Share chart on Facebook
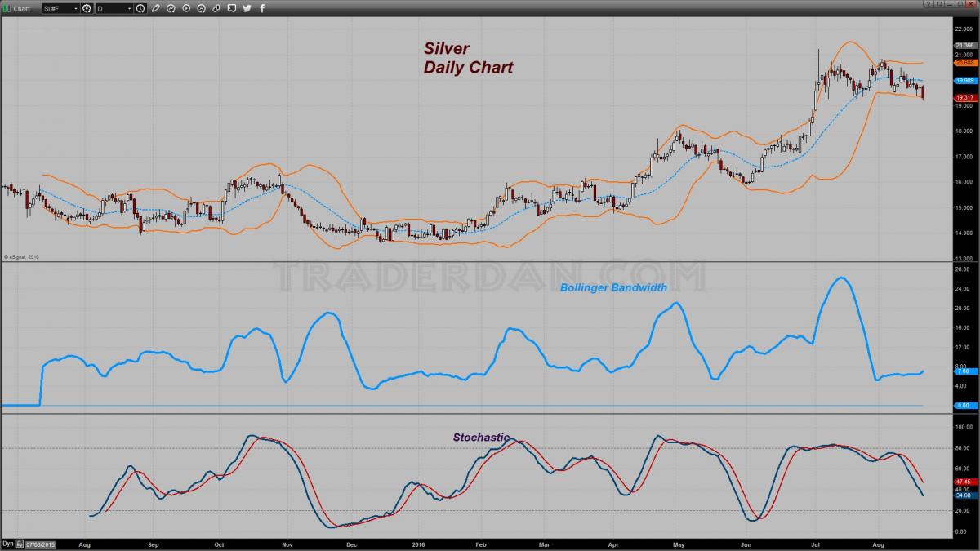 click(x=262, y=8)
